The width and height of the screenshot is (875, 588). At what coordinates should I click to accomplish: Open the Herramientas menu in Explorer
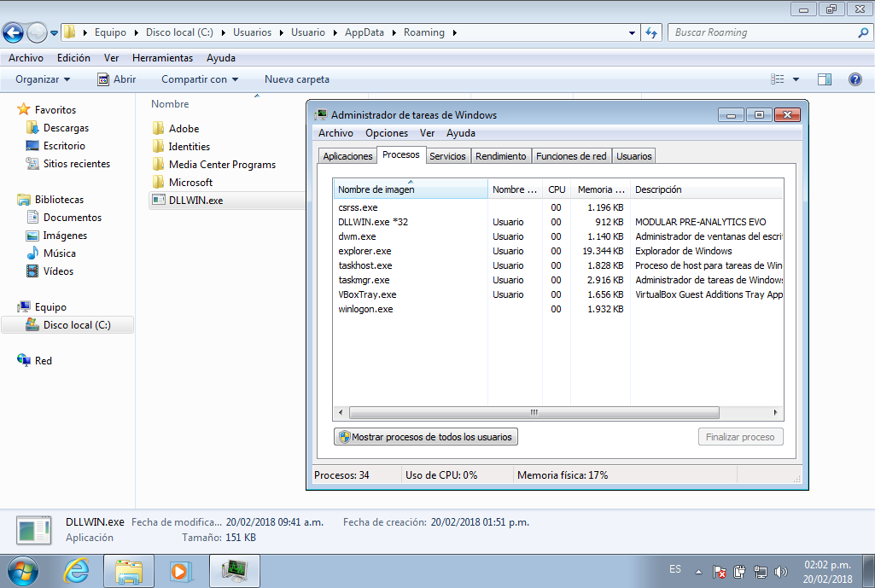point(162,57)
